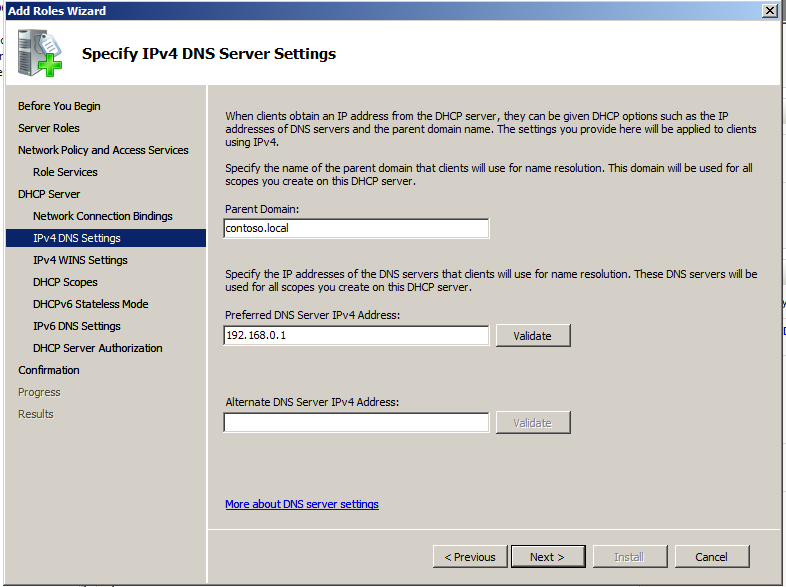Go to Network Connection Bindings
Screen dimensions: 786x587
tap(103, 217)
